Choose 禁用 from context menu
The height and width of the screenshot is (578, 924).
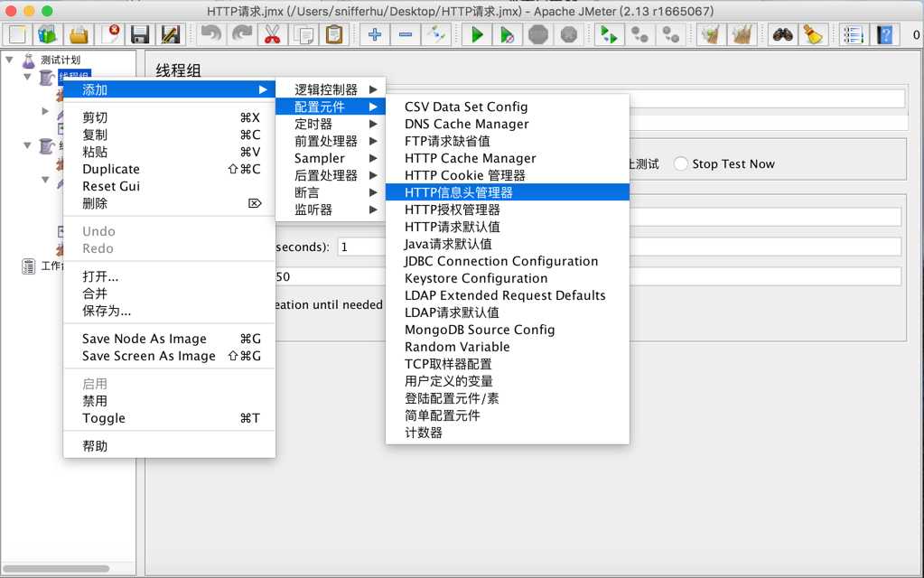169,401
